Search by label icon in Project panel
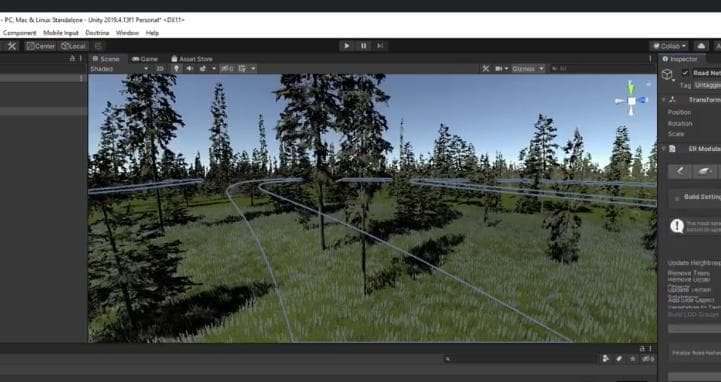 (x=619, y=359)
